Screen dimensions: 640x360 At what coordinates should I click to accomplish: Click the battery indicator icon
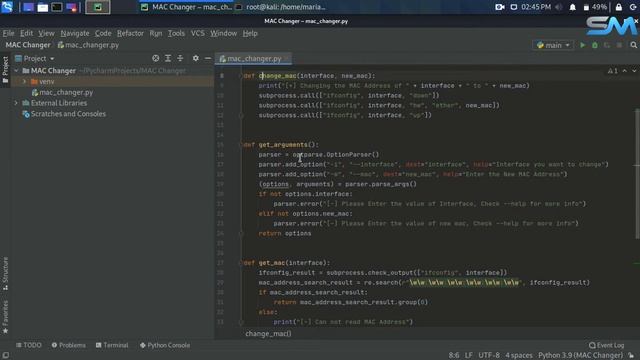pyautogui.click(x=586, y=7)
